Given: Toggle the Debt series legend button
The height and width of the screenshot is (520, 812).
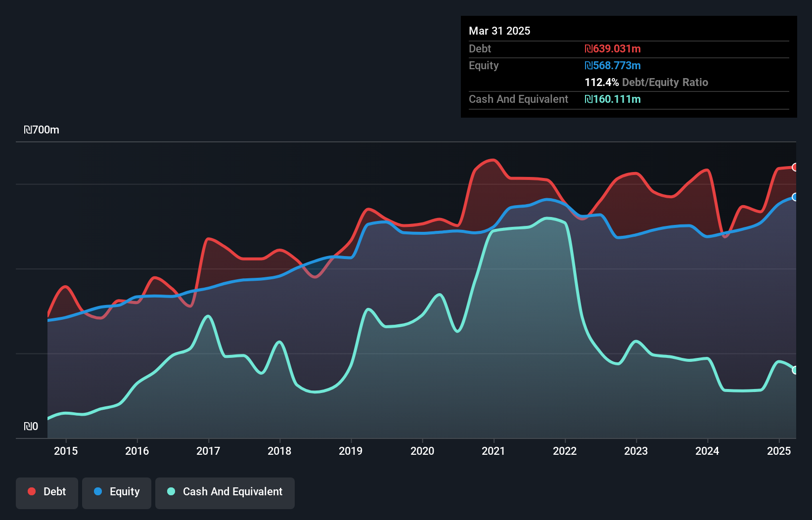Looking at the screenshot, I should (x=47, y=493).
